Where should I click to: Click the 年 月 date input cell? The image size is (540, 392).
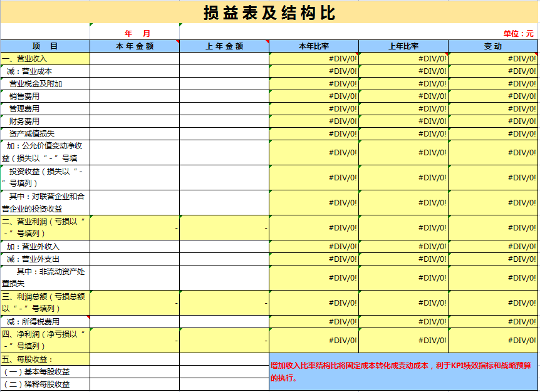(135, 31)
